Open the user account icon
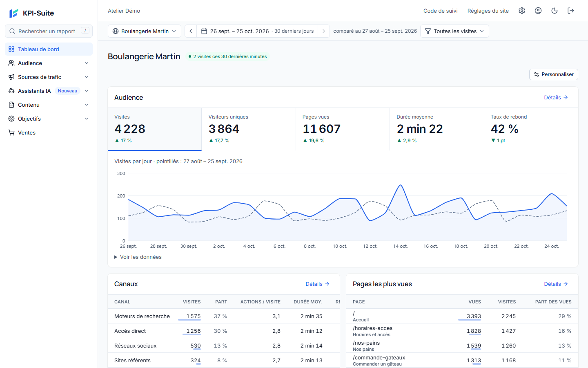The height and width of the screenshot is (368, 588). (x=538, y=11)
